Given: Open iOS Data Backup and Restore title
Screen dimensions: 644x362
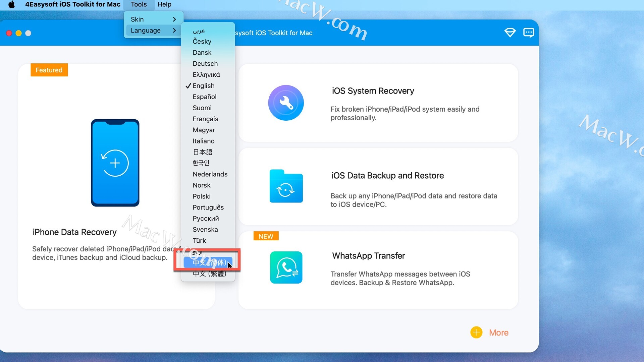Looking at the screenshot, I should pyautogui.click(x=387, y=176).
